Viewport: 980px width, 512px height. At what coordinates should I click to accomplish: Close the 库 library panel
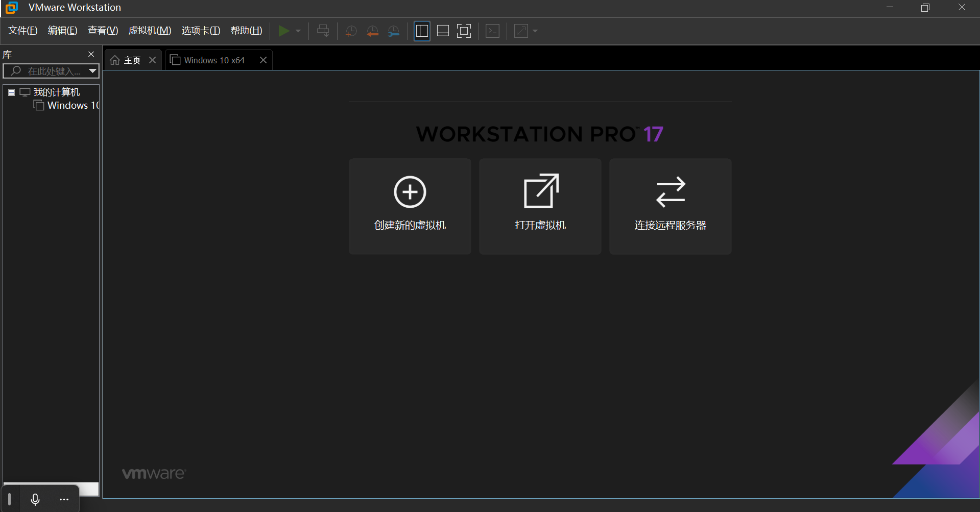tap(91, 54)
